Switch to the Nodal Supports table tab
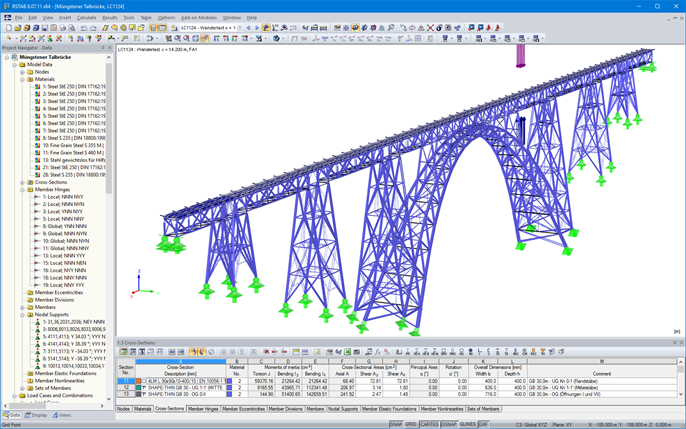This screenshot has width=686, height=429. 343,409
